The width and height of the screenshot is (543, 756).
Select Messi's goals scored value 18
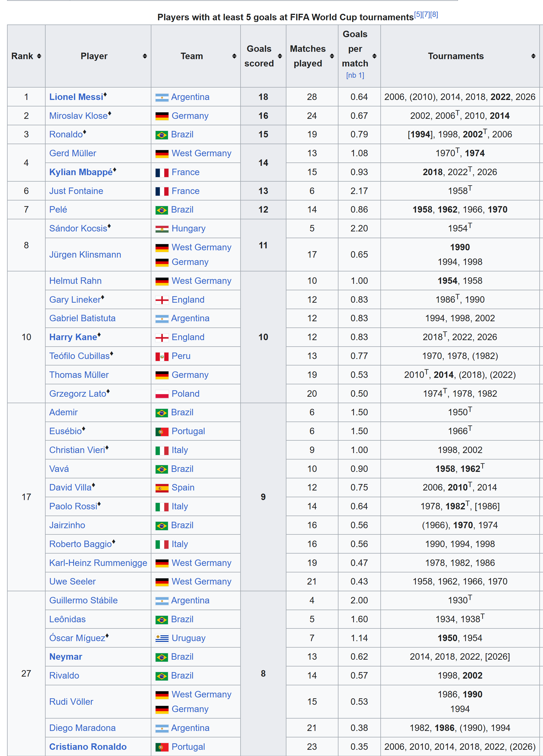[263, 97]
